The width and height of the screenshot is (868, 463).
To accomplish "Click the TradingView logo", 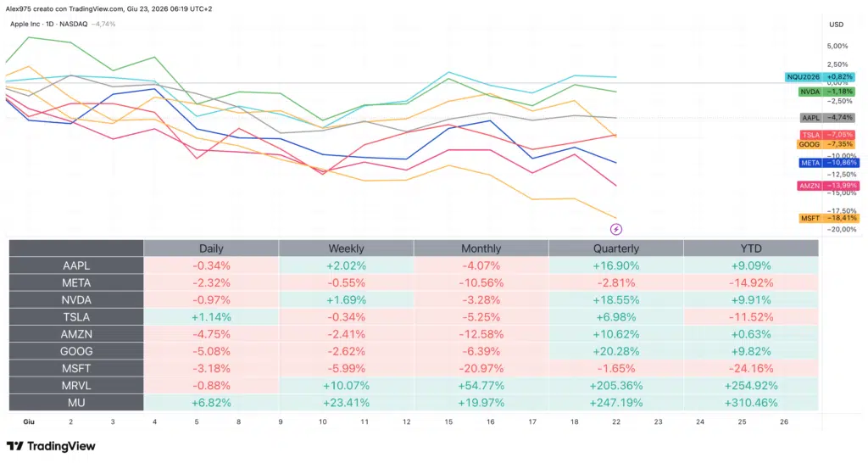I will tap(51, 446).
